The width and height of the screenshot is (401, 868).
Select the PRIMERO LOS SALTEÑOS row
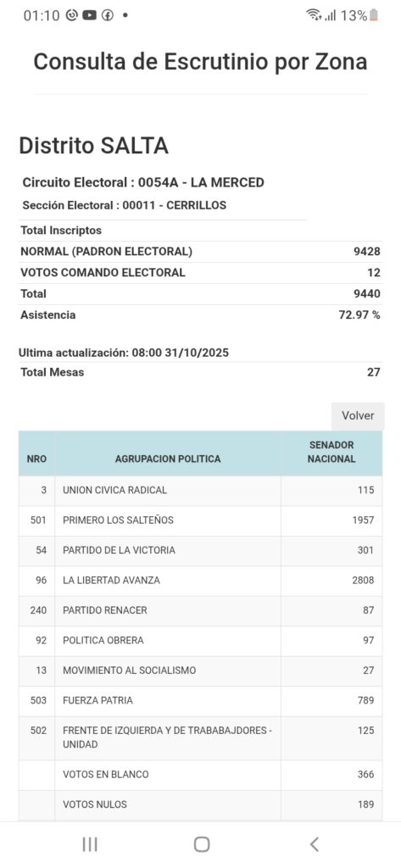coord(200,520)
